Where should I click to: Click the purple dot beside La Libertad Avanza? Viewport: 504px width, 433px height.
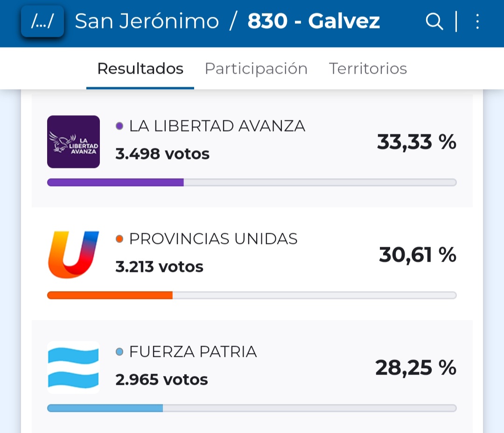(x=119, y=126)
